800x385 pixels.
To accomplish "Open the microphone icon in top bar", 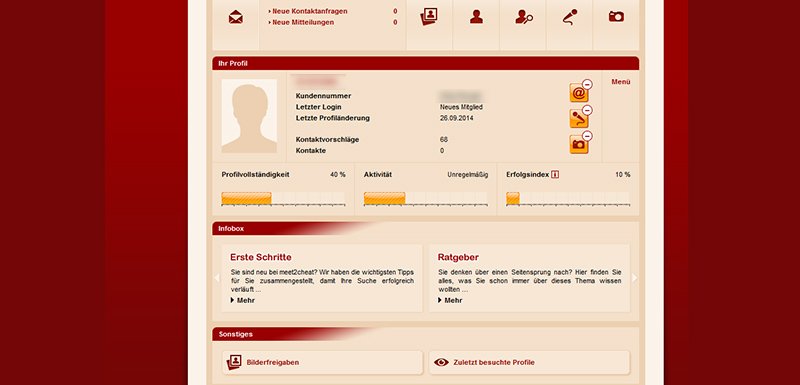I will tap(570, 17).
